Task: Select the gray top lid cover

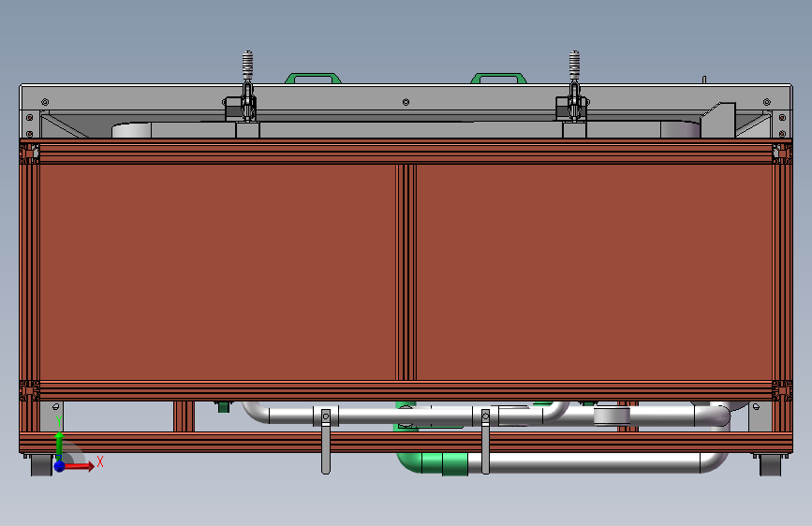Action: (x=406, y=97)
